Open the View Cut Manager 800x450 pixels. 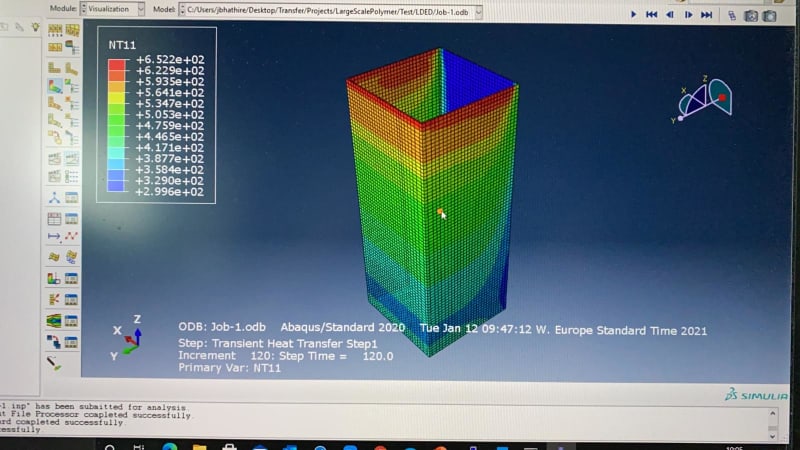[x=71, y=279]
